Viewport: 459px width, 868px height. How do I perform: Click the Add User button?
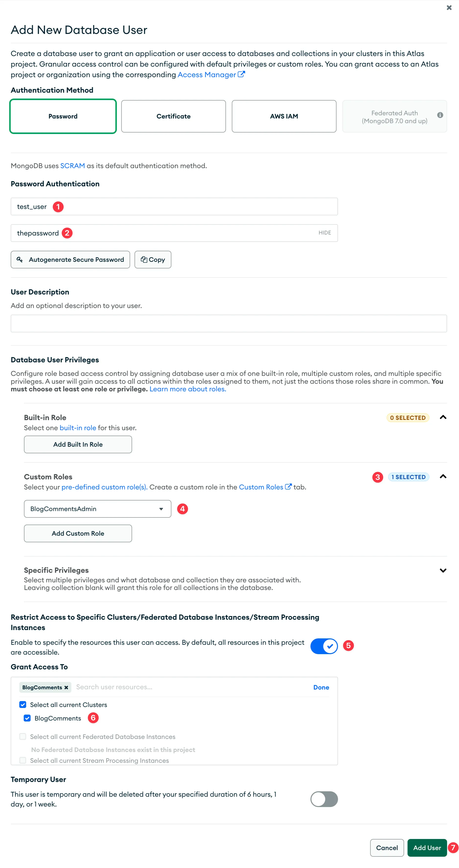427,848
